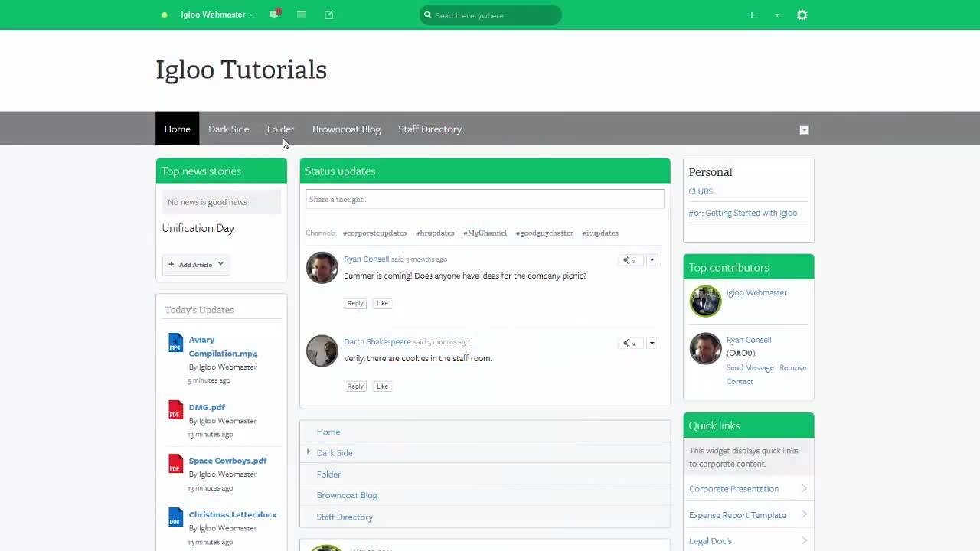980x551 pixels.
Task: Open the Corporate Presentation quick link
Action: [x=733, y=488]
